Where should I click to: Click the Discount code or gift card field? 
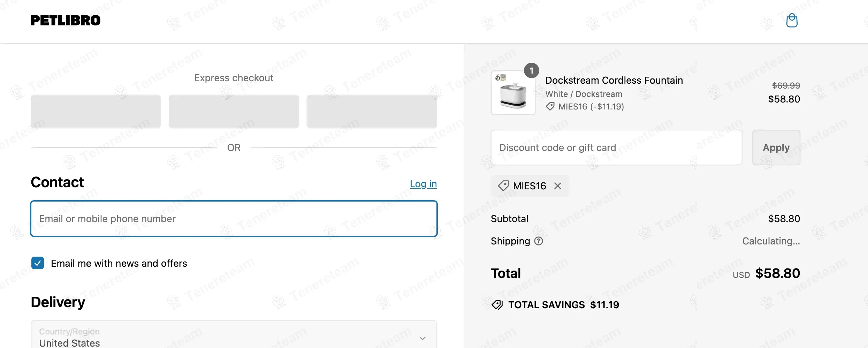(616, 147)
